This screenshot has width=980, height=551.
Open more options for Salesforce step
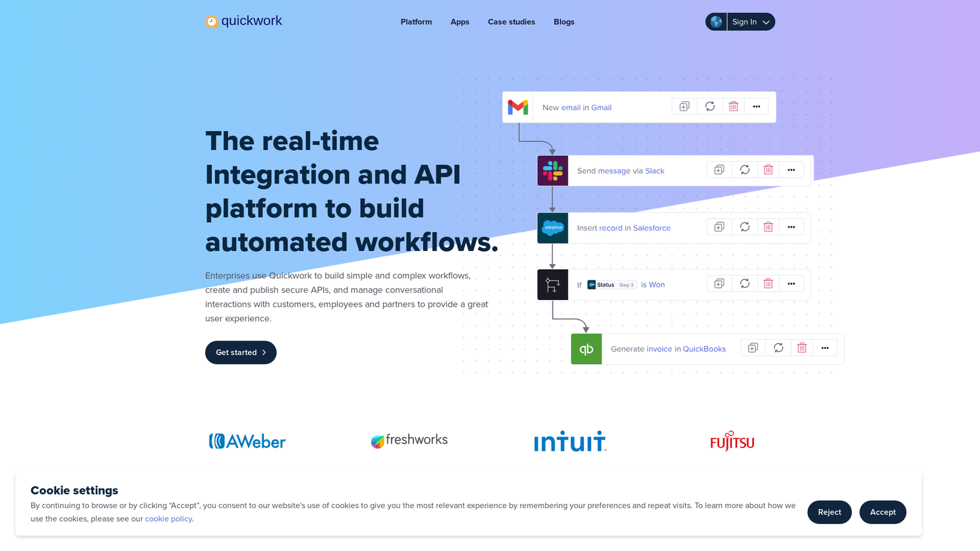(x=791, y=227)
